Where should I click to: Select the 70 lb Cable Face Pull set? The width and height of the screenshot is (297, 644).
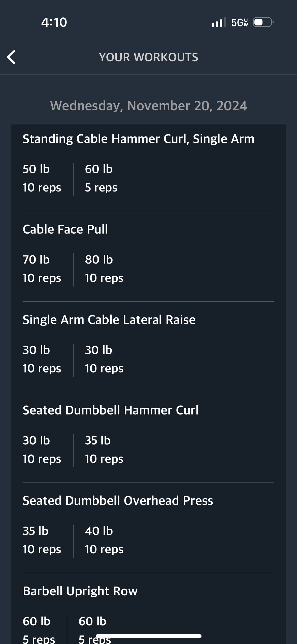(x=42, y=269)
